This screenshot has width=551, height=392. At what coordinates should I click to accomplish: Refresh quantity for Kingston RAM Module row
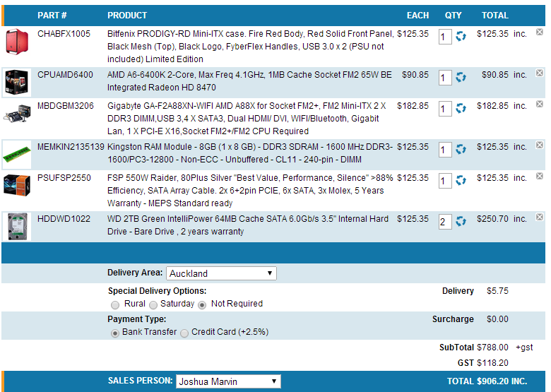(x=461, y=149)
